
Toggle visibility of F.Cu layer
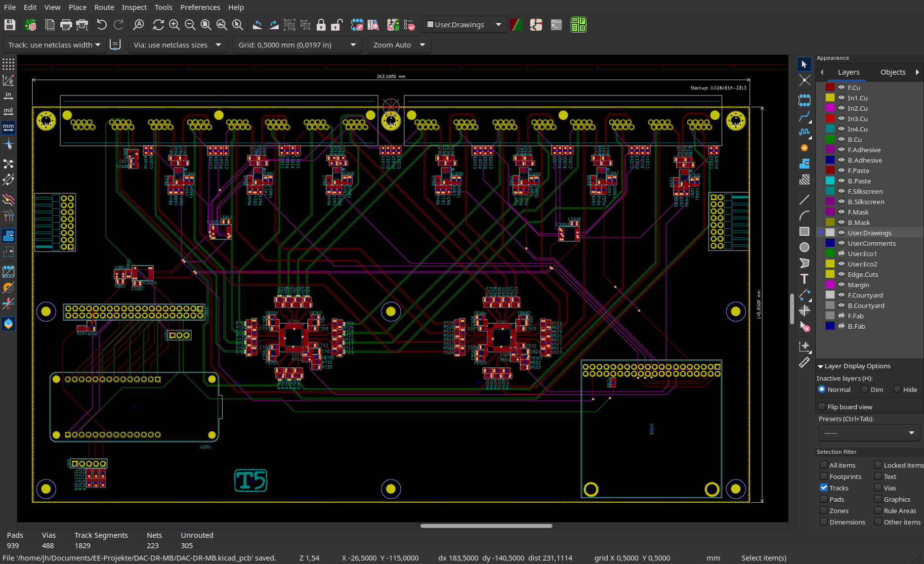841,87
